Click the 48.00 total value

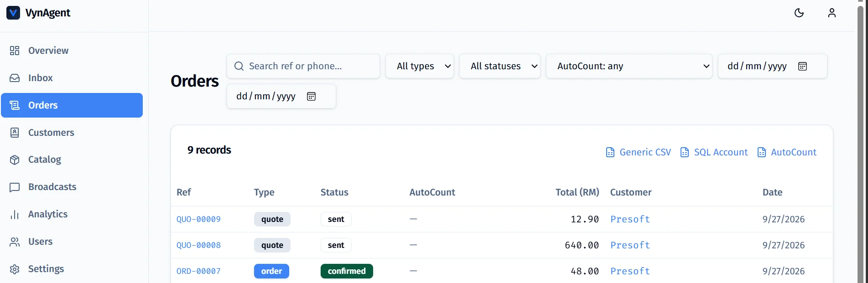click(x=585, y=271)
